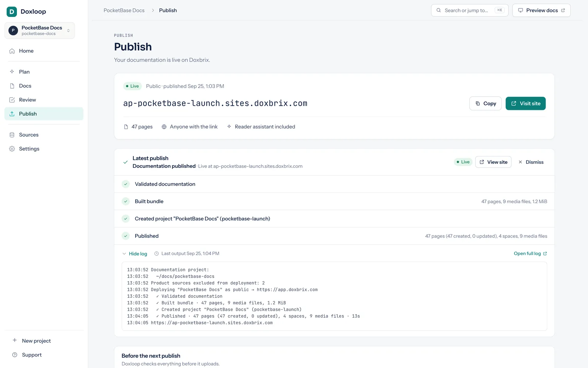Viewport: 588px width, 368px height.
Task: Click the 47 pages label
Action: pos(142,127)
